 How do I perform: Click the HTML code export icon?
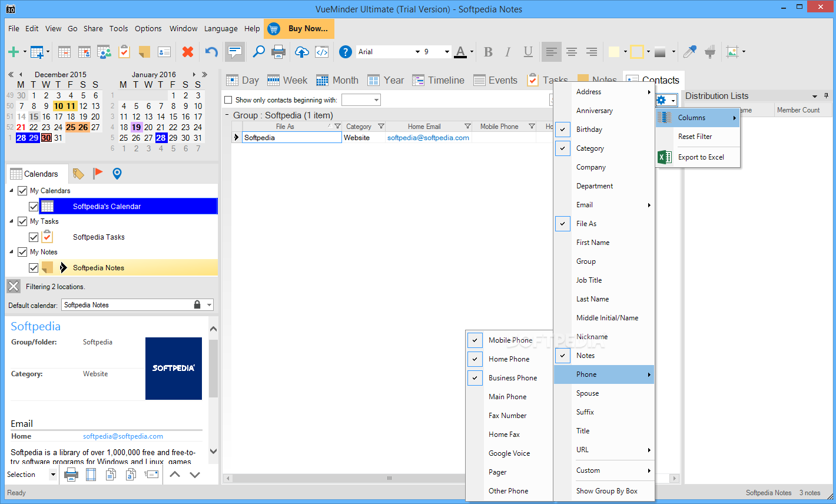(322, 52)
